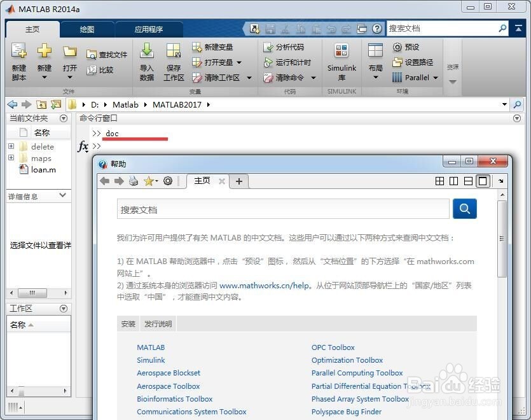The height and width of the screenshot is (420, 531).
Task: Click Help browser back arrow
Action: point(105,181)
